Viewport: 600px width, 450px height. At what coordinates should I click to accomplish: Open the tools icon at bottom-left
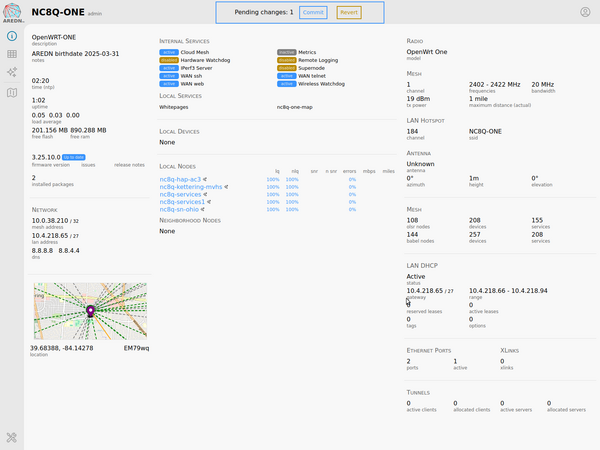coord(12,437)
